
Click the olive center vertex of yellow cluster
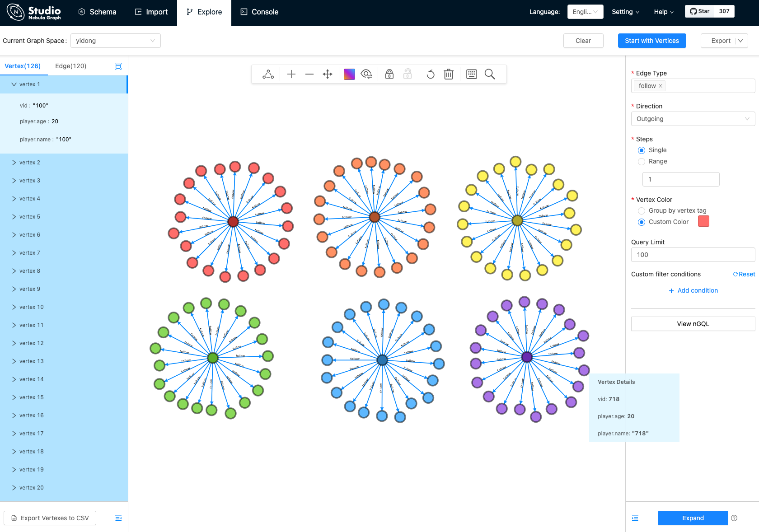[x=517, y=220]
